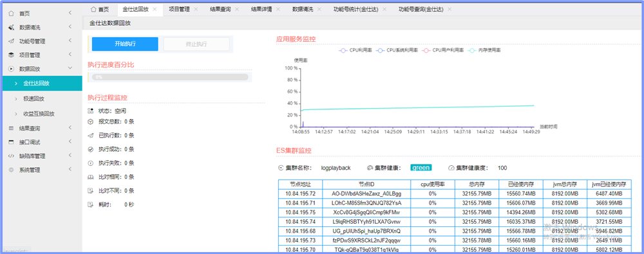Click the 执行成功 checkmark icon
The height and width of the screenshot is (254, 644).
pos(91,149)
